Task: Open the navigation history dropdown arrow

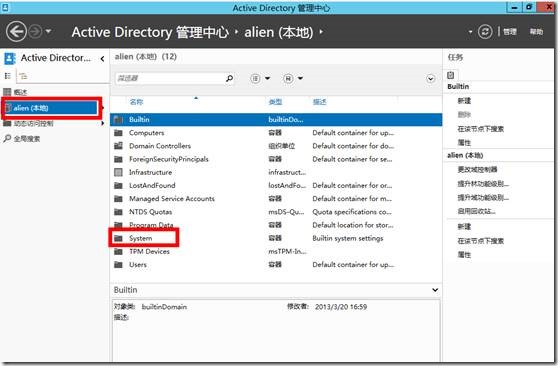Action: click(x=48, y=31)
